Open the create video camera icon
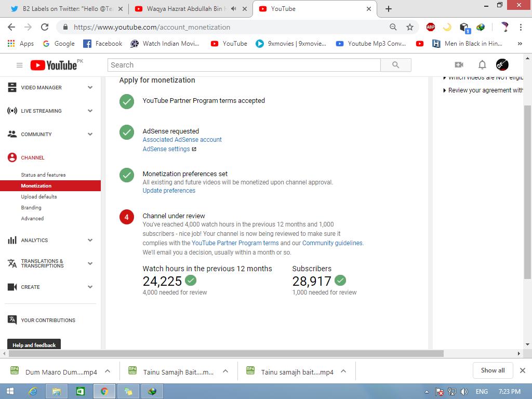Screen dimensions: 532x399 459,65
